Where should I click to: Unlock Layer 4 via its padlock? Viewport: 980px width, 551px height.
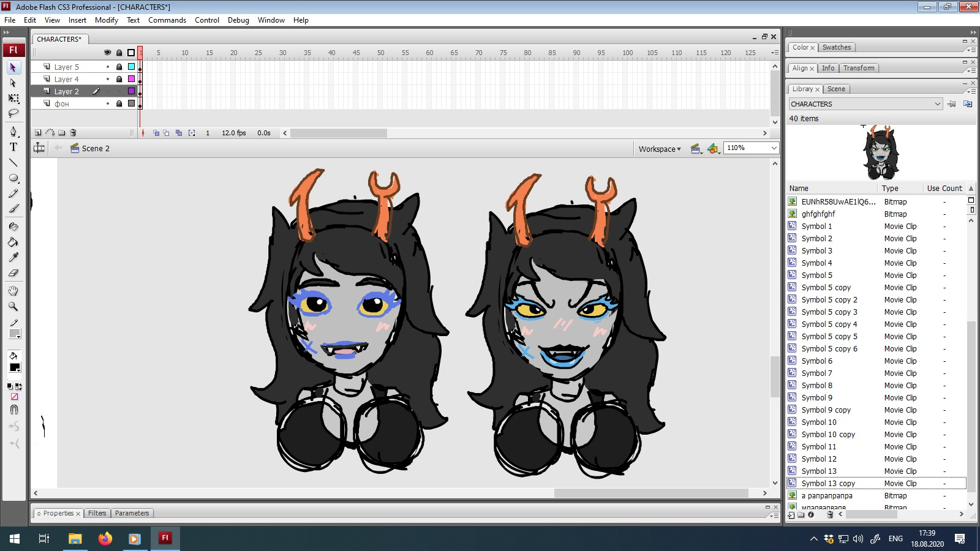pos(119,79)
